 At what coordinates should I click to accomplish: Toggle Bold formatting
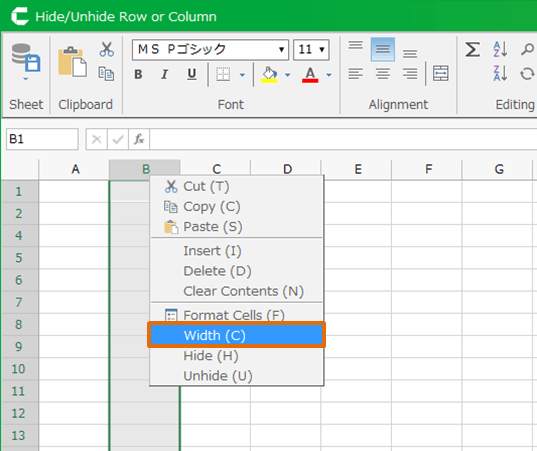(x=138, y=74)
